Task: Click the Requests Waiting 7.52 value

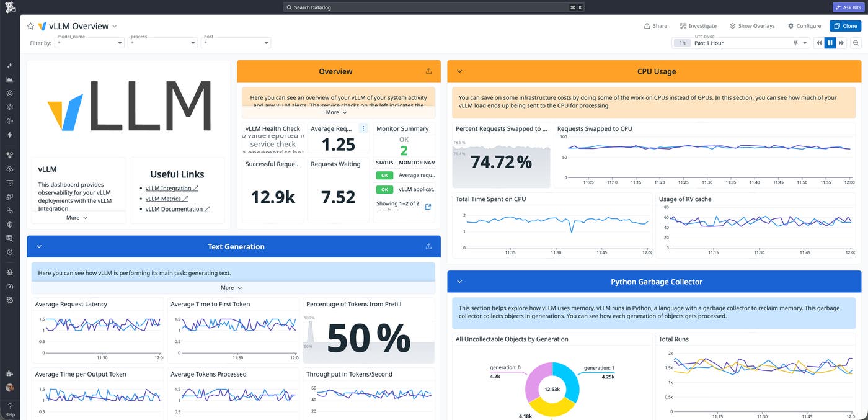Action: pyautogui.click(x=339, y=197)
